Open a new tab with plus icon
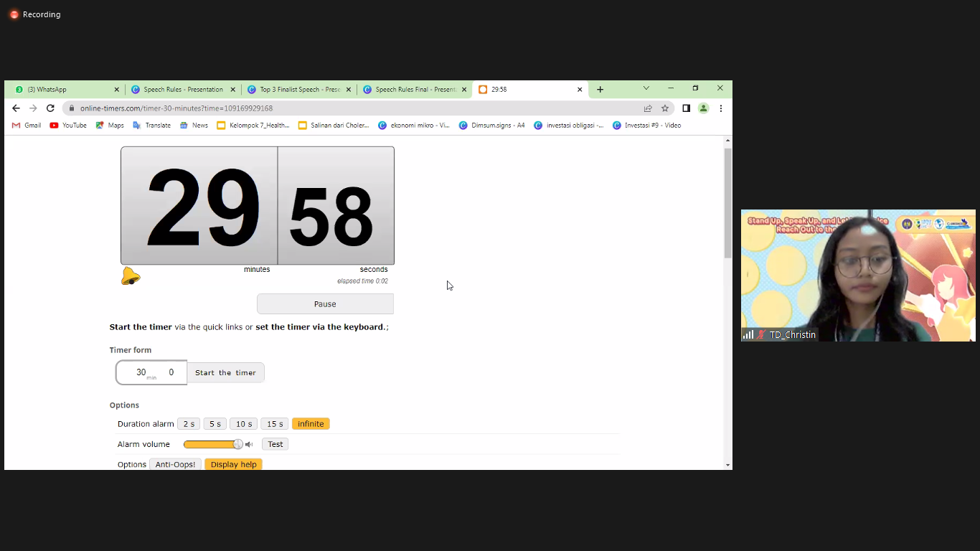Image resolution: width=980 pixels, height=551 pixels. (600, 90)
